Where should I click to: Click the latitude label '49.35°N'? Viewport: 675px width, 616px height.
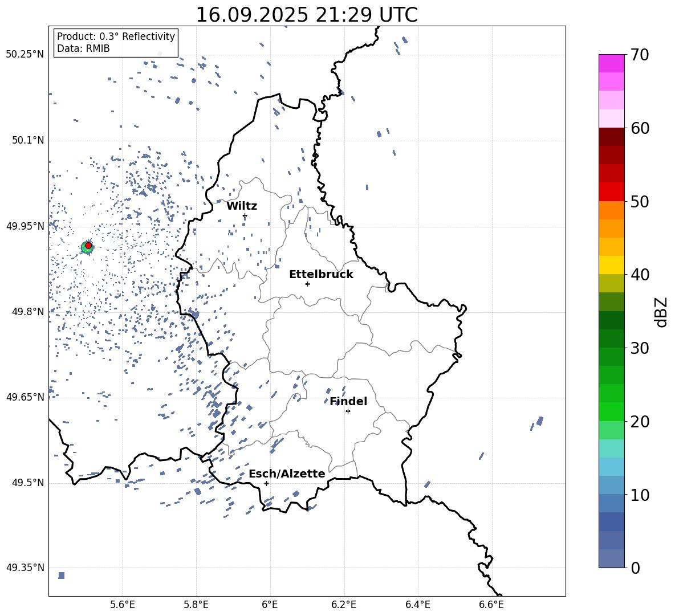click(x=25, y=568)
